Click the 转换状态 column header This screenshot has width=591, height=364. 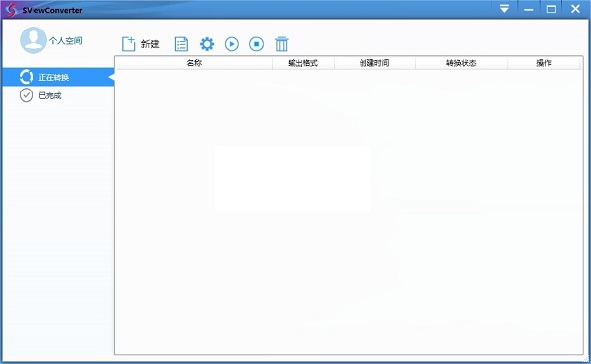click(x=461, y=63)
